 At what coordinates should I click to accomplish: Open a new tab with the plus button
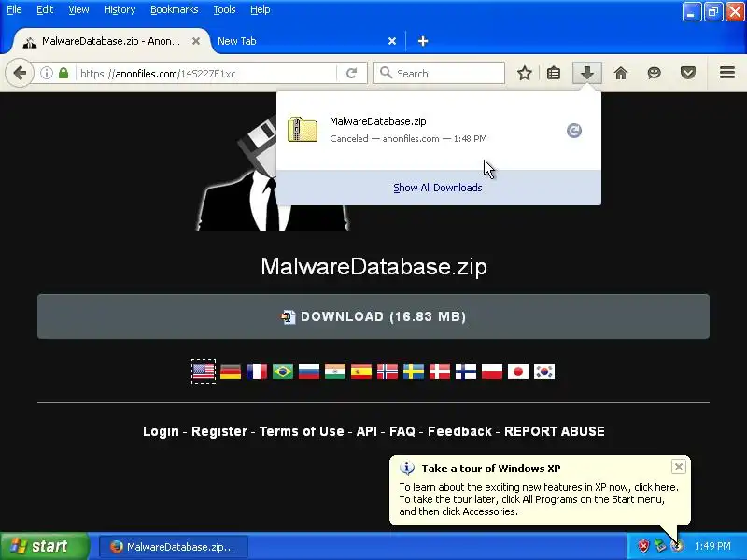423,41
